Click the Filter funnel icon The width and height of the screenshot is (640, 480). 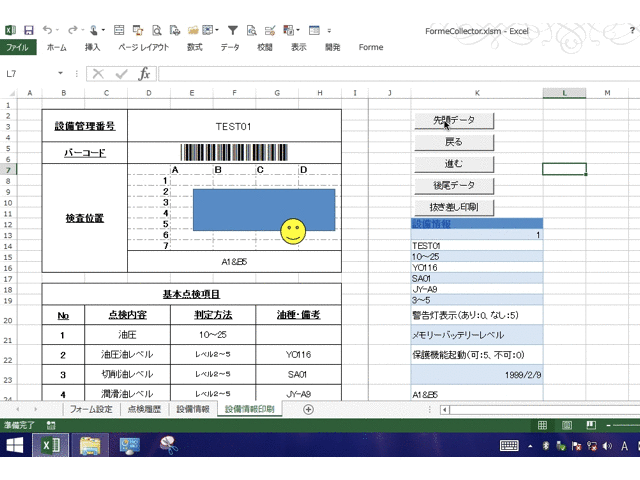point(233,30)
